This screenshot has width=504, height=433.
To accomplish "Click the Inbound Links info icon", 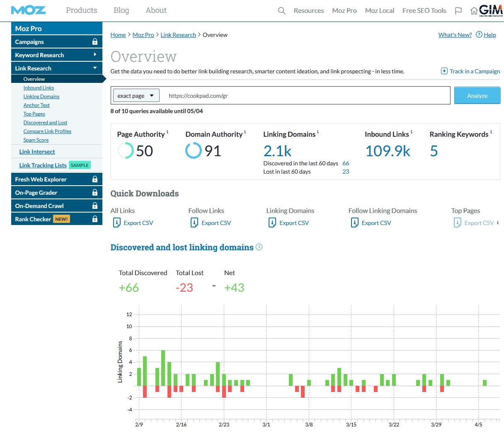I will (x=412, y=132).
